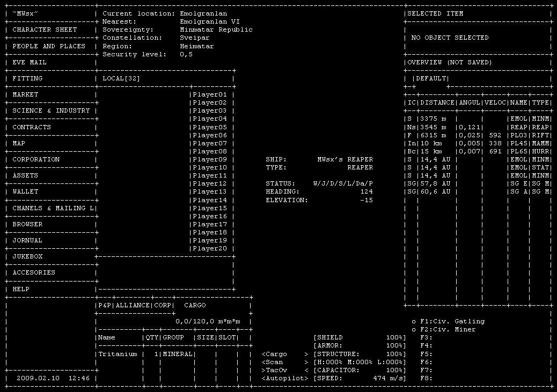Select Player14 in local list
This screenshot has height=392, width=557.
click(210, 200)
